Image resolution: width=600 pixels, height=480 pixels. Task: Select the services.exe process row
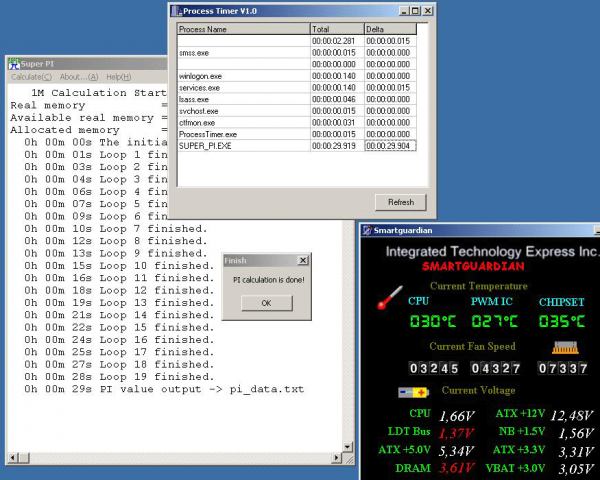297,88
